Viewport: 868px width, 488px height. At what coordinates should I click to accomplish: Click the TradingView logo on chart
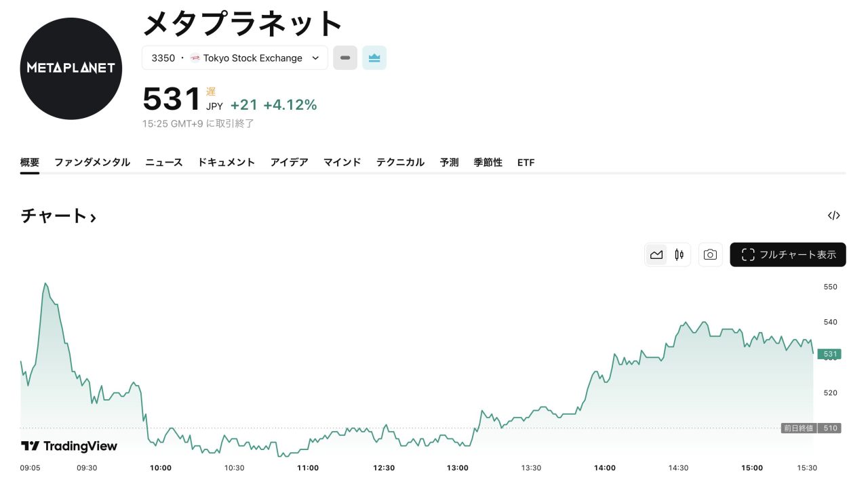[69, 446]
